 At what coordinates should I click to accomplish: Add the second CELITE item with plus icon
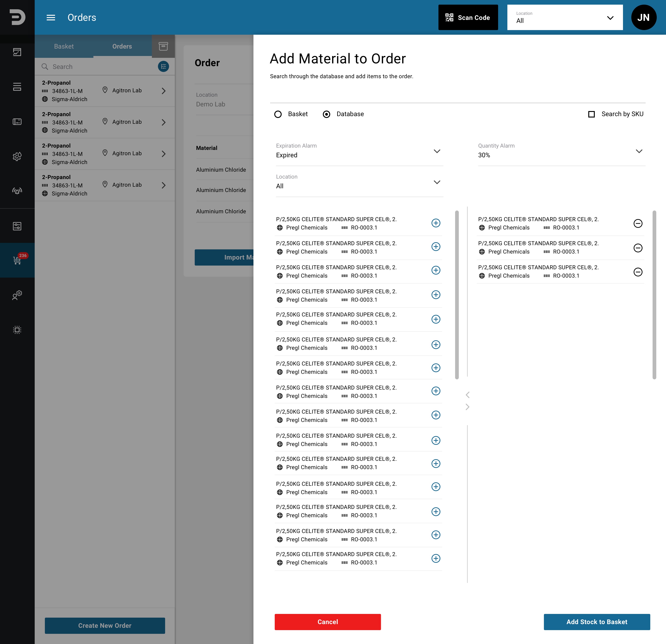(436, 247)
